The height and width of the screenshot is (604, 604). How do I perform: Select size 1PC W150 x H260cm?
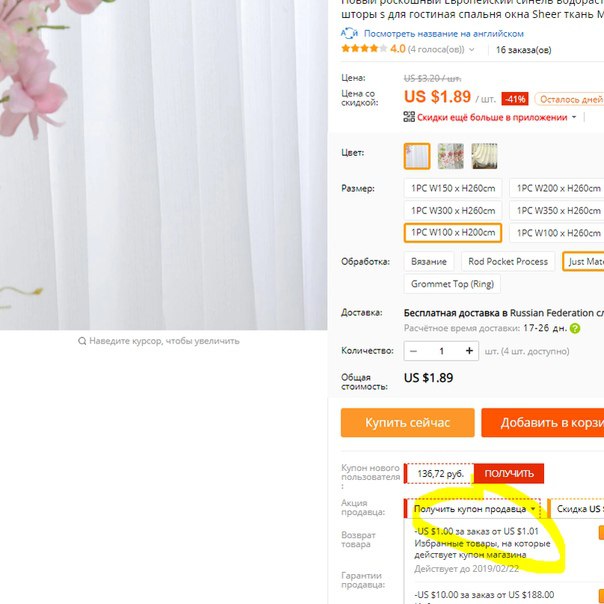click(x=453, y=188)
